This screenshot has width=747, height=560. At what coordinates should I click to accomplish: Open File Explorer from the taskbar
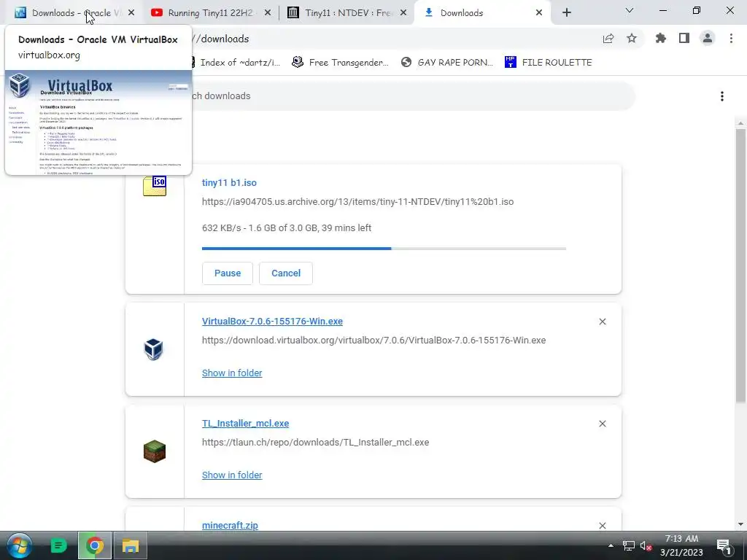(x=130, y=545)
